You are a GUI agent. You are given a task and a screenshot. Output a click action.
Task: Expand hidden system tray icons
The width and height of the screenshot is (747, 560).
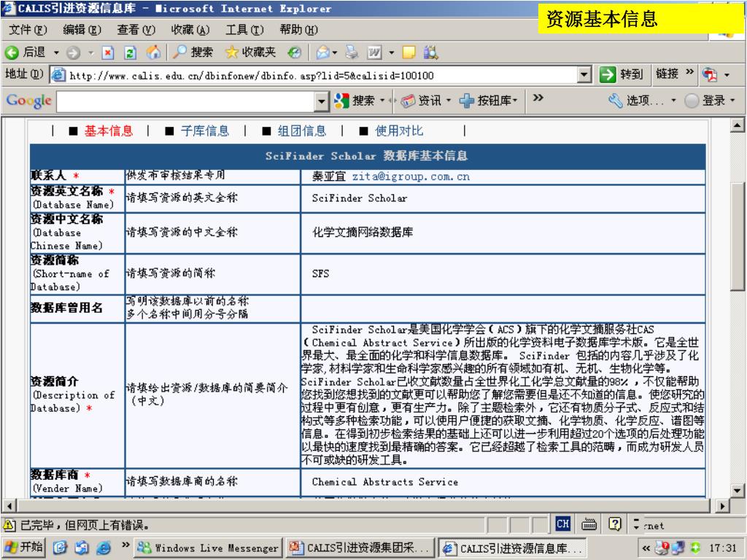(x=646, y=548)
